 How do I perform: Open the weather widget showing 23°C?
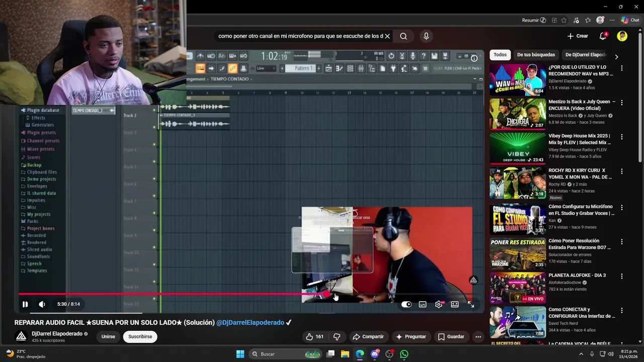[x=25, y=354]
